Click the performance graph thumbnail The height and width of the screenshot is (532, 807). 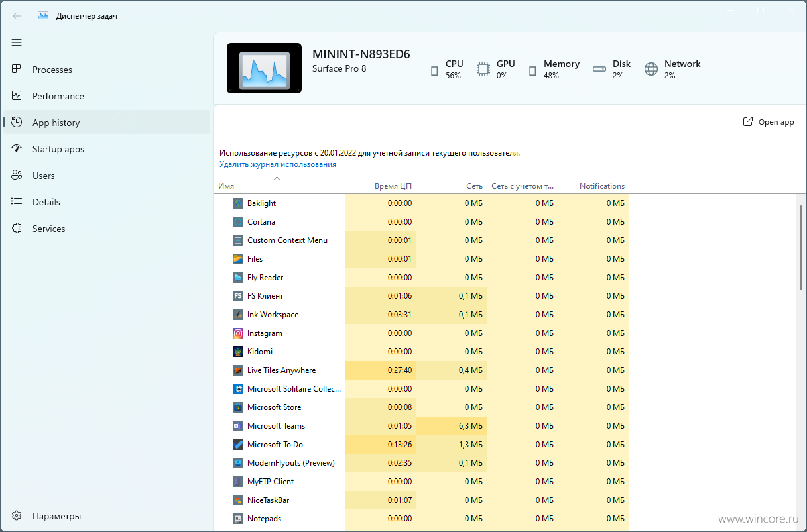click(264, 69)
